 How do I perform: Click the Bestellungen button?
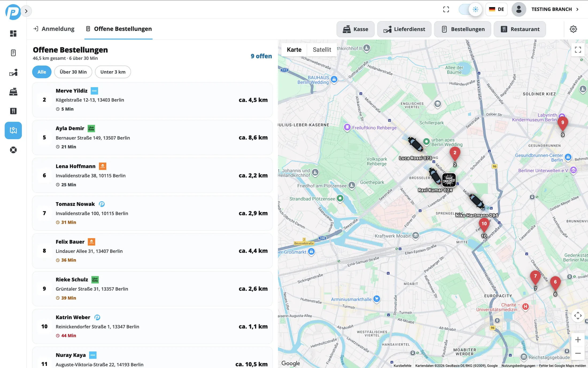[463, 29]
